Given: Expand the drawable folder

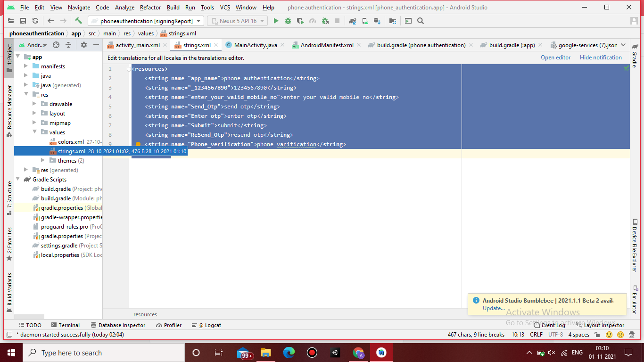Looking at the screenshot, I should pyautogui.click(x=35, y=104).
